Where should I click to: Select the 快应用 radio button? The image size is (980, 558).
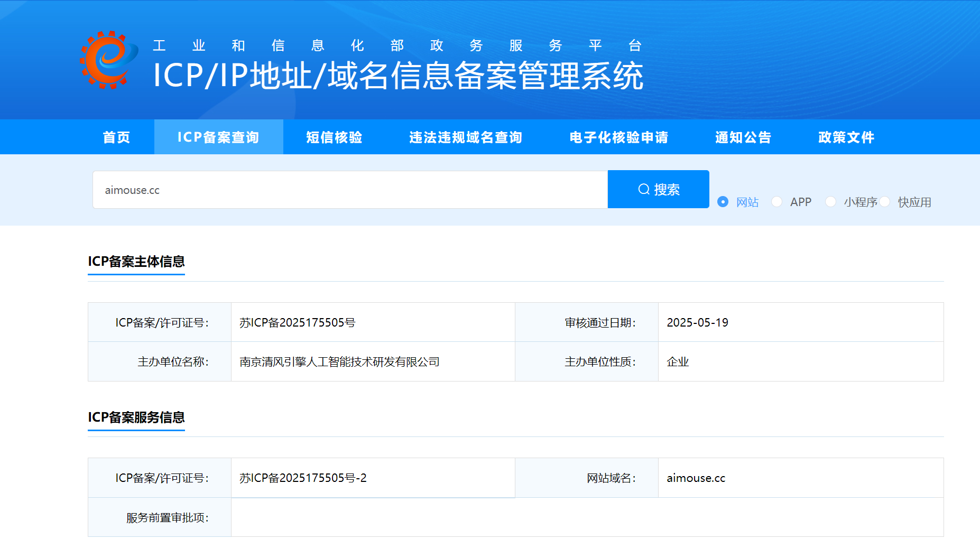(x=884, y=202)
